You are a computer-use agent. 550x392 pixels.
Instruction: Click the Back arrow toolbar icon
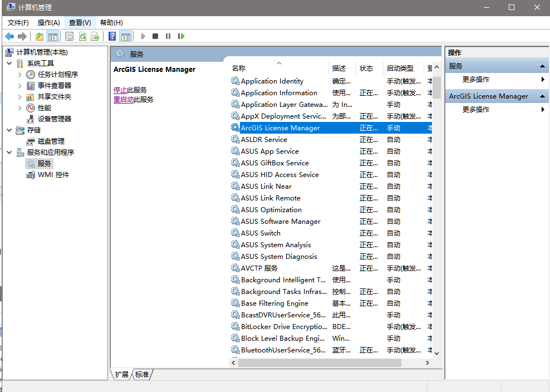click(x=9, y=36)
